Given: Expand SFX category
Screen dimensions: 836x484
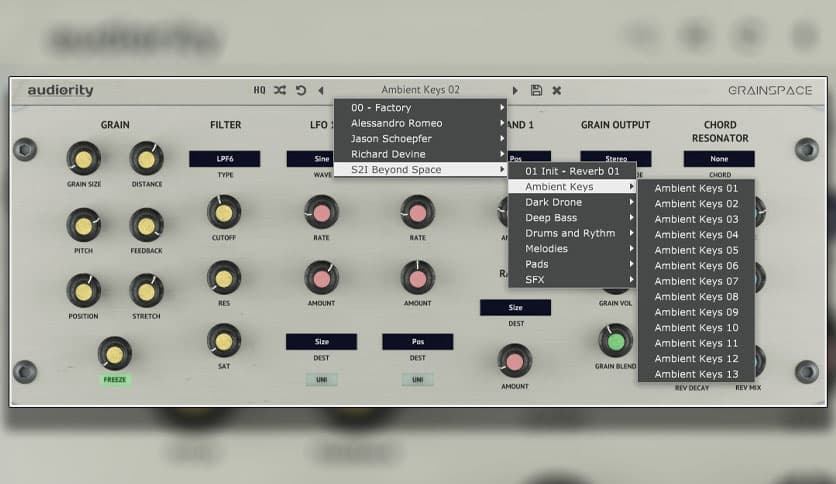Looking at the screenshot, I should (572, 279).
